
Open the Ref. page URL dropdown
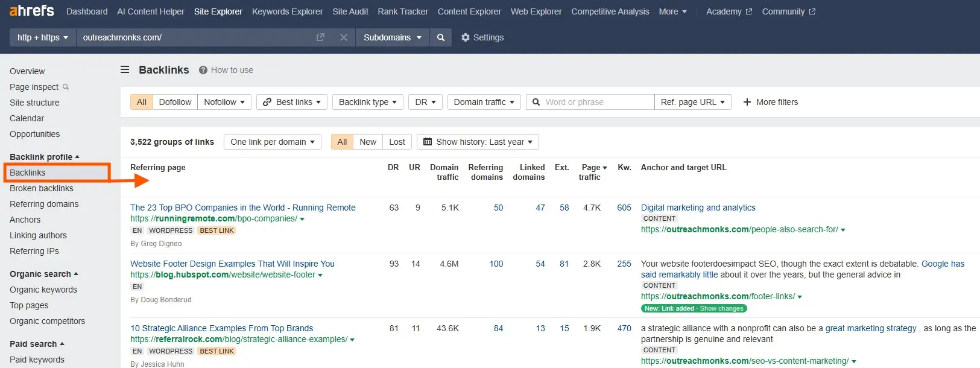693,102
